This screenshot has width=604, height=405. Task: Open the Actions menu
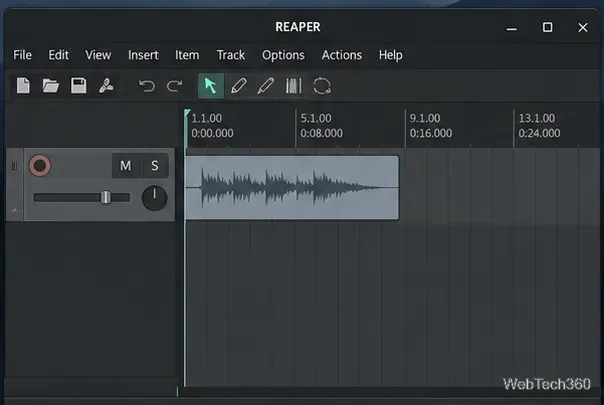point(342,55)
